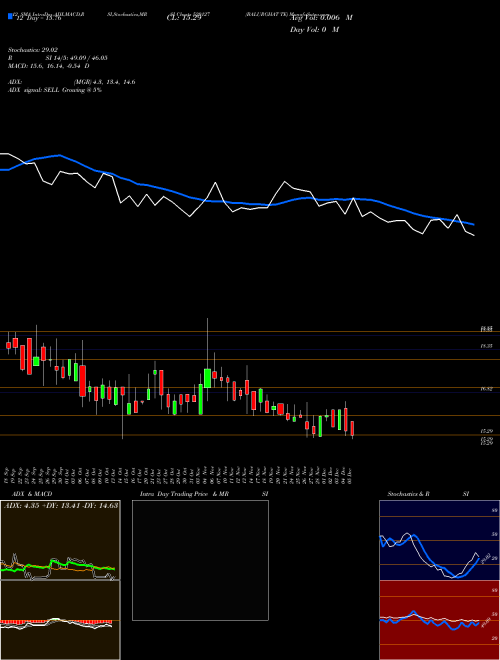This screenshot has width=500, height=660.
Task: Click ADX: 4.35 +DY: 13.41 -DY: 14.63 header
Action: 61,505
